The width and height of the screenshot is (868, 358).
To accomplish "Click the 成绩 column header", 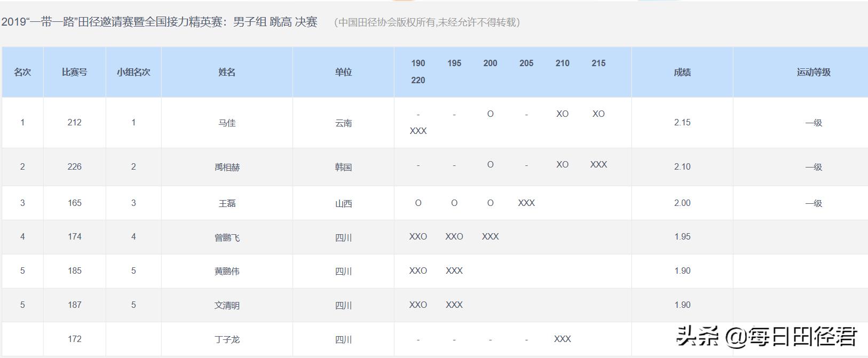I will pos(682,72).
